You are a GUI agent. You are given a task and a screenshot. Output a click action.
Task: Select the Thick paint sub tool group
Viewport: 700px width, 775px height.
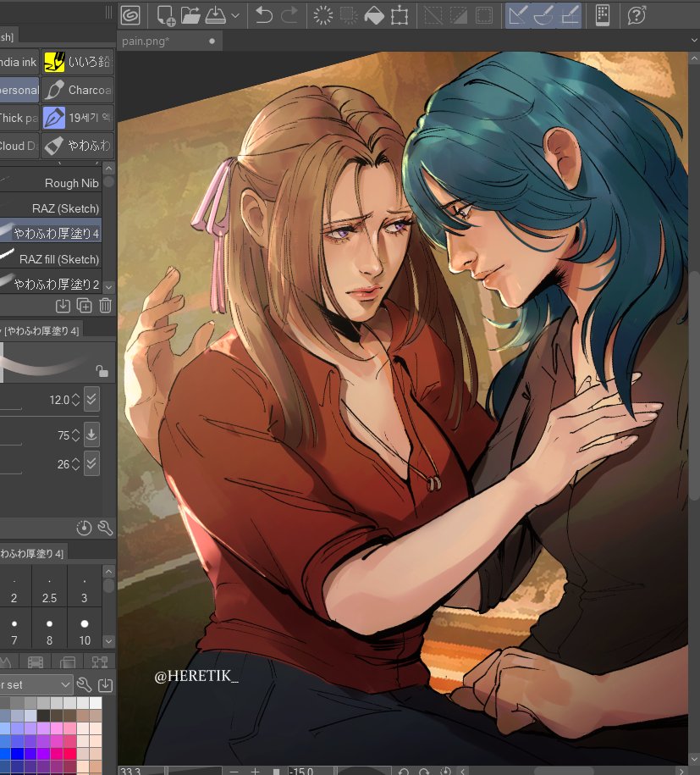point(19,118)
